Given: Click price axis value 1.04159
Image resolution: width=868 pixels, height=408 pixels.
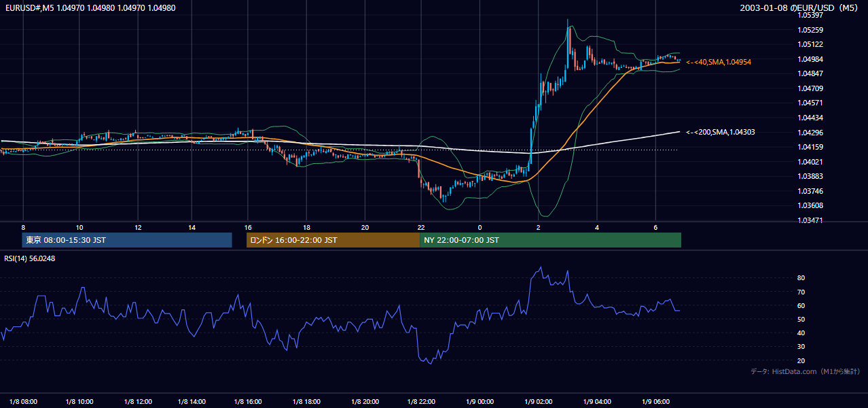Looking at the screenshot, I should click(810, 147).
